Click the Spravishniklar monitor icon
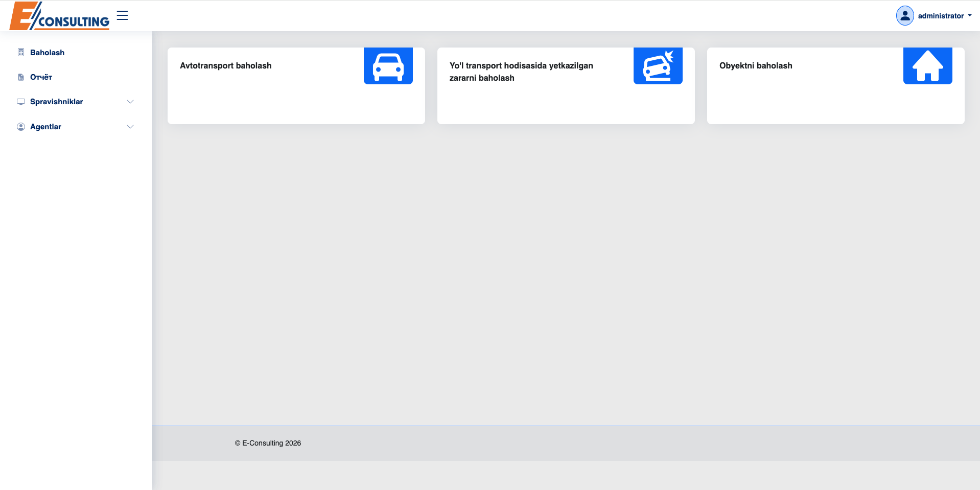 (x=21, y=102)
